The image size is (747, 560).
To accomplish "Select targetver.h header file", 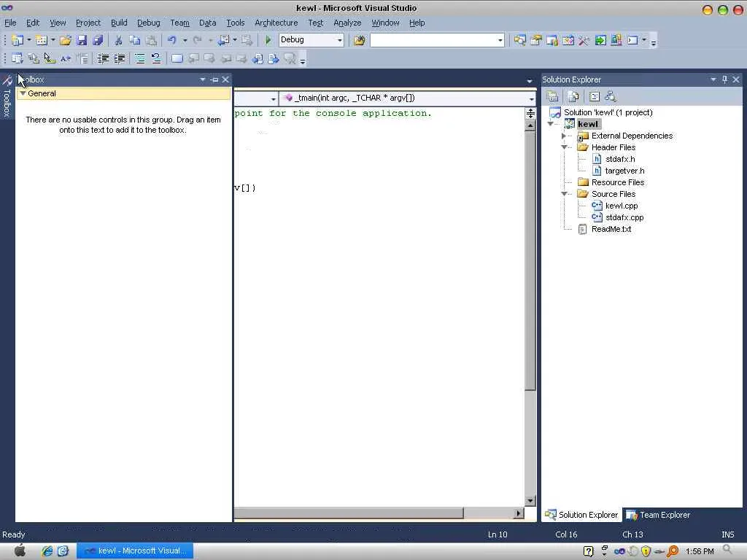I will point(624,171).
